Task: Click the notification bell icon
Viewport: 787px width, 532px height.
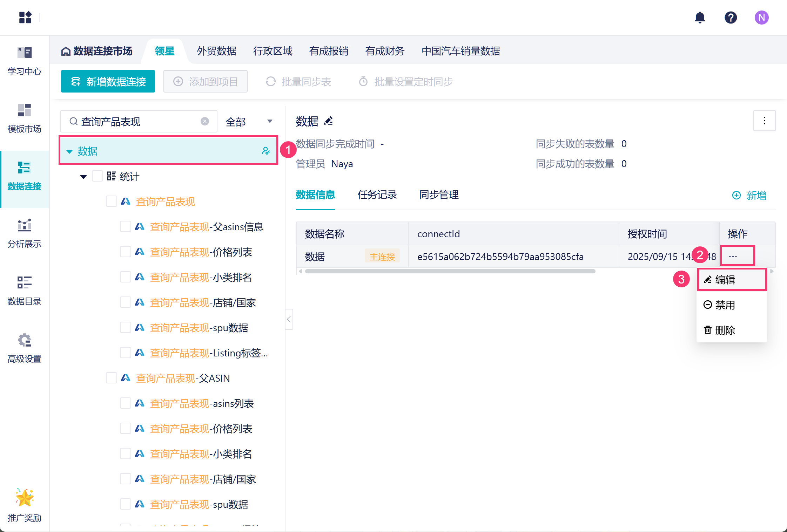Action: pos(700,17)
